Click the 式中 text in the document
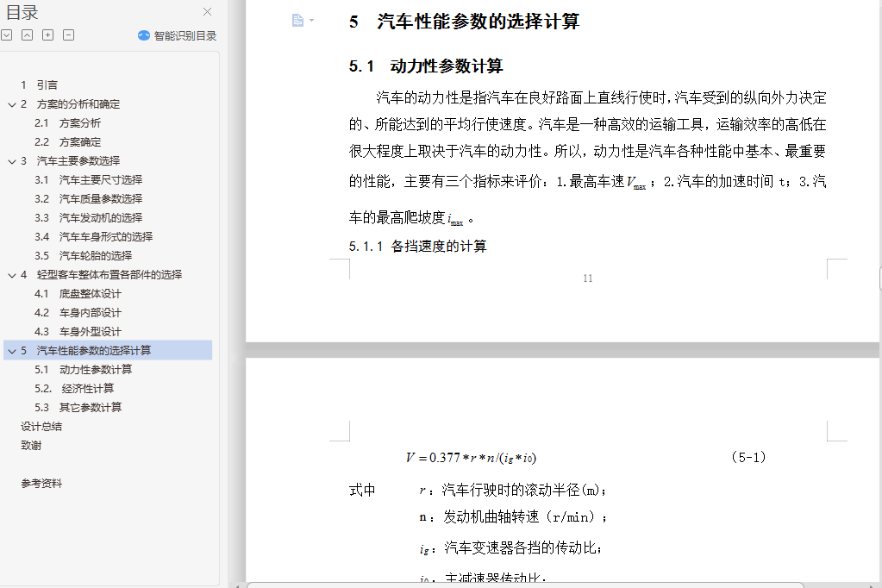Viewport: 882px width, 588px height. pos(362,491)
